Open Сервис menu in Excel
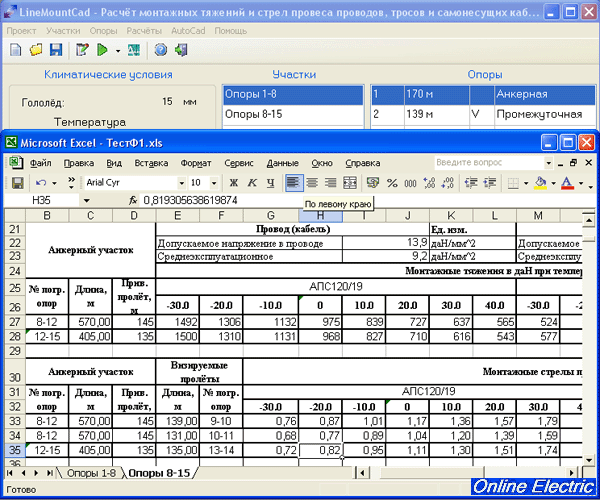600x500 pixels. point(239,163)
